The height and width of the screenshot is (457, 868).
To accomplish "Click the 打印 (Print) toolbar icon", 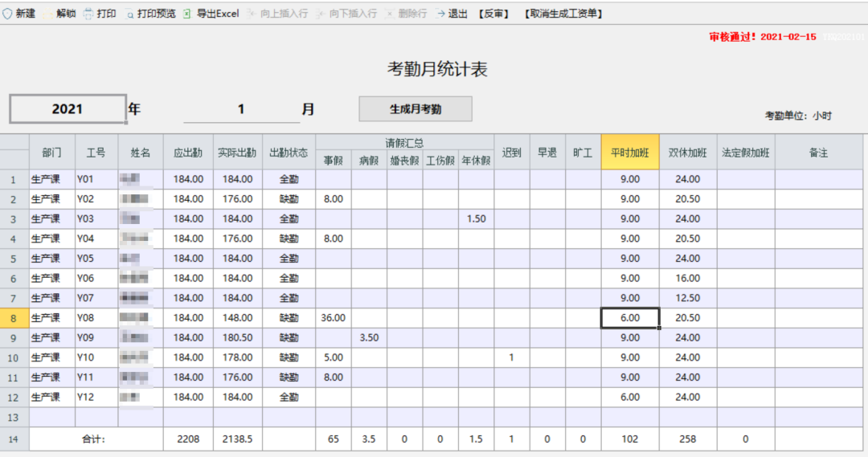I will click(88, 14).
